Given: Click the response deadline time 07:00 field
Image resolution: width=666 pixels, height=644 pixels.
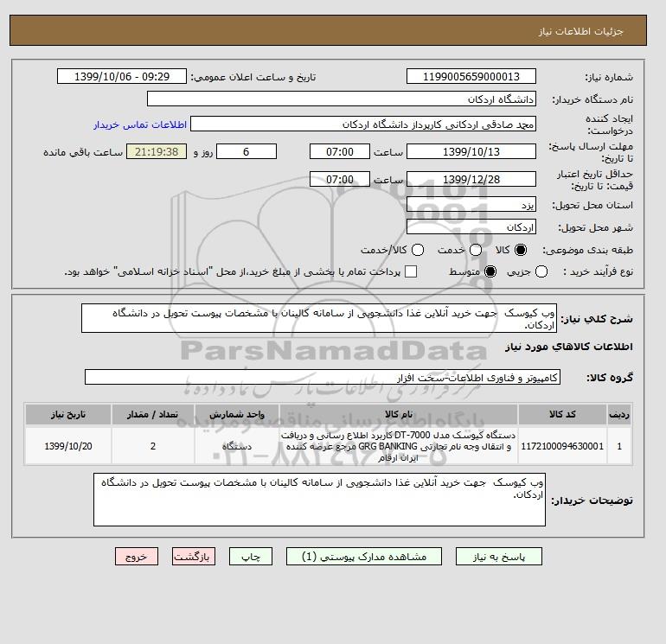Looking at the screenshot, I should coord(340,151).
